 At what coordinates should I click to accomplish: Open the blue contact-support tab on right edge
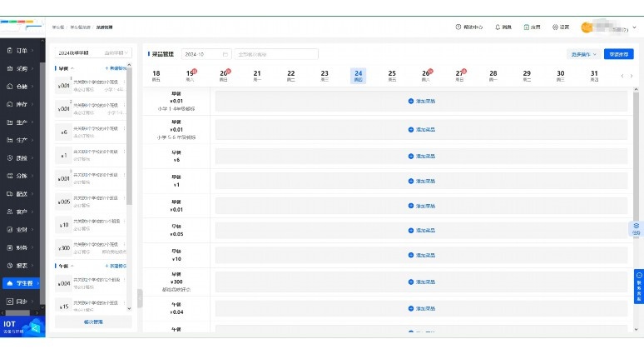639,286
